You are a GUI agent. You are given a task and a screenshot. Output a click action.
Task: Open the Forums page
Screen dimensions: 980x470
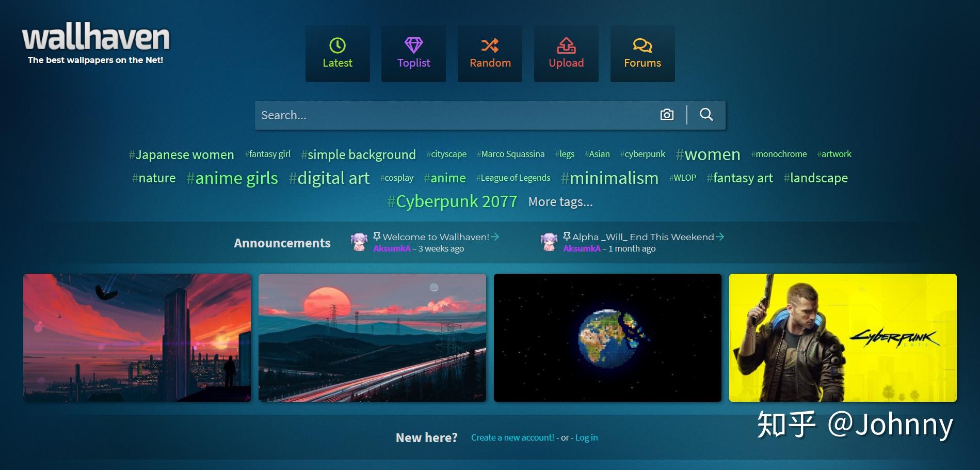[x=642, y=54]
